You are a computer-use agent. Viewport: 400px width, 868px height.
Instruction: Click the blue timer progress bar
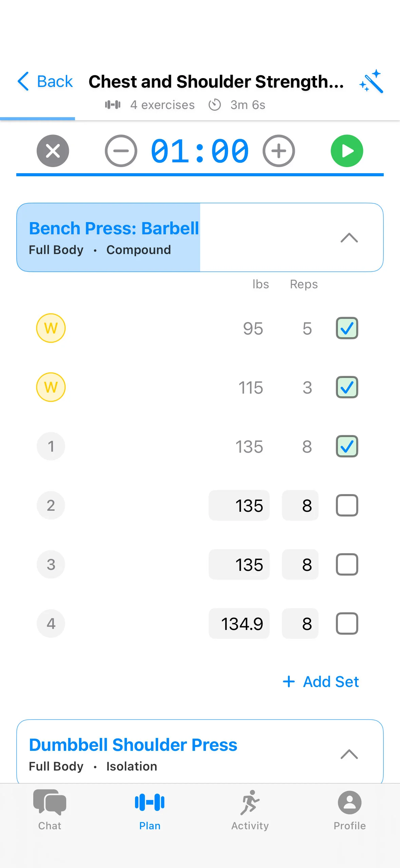pyautogui.click(x=200, y=174)
